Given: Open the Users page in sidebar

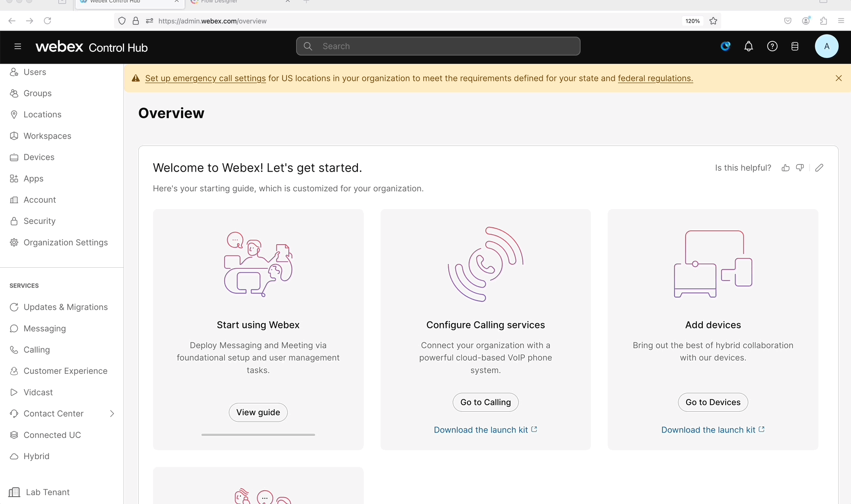Looking at the screenshot, I should [x=35, y=72].
